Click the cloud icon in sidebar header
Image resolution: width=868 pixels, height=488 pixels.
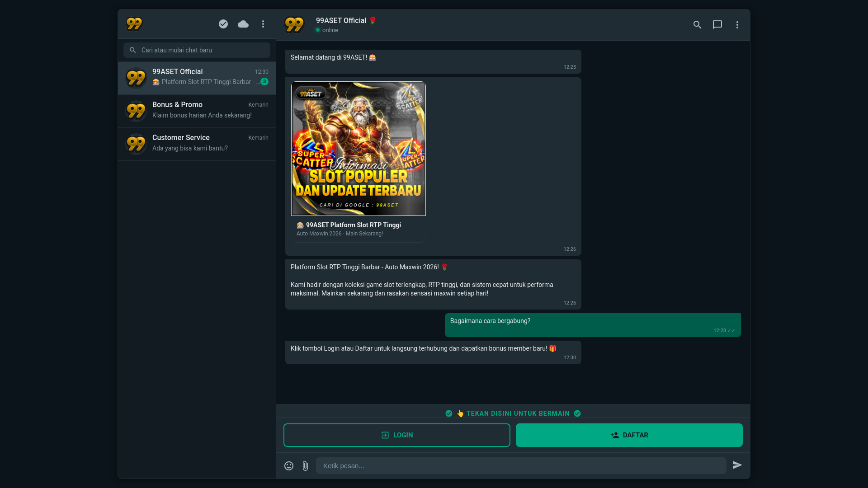(243, 24)
